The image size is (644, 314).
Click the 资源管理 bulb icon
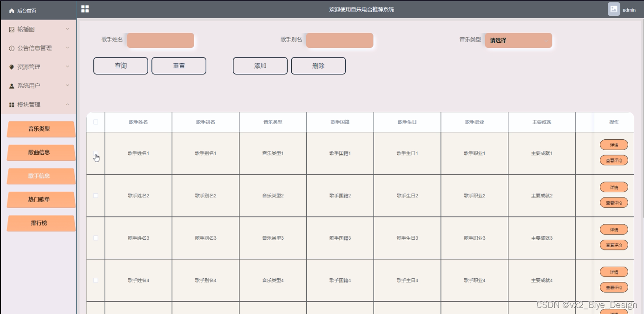point(12,67)
